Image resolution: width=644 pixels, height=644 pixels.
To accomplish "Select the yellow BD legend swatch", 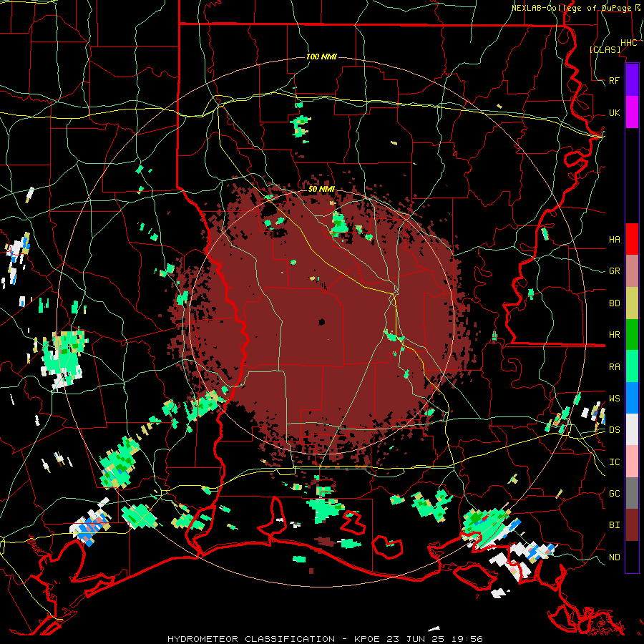I will click(632, 303).
